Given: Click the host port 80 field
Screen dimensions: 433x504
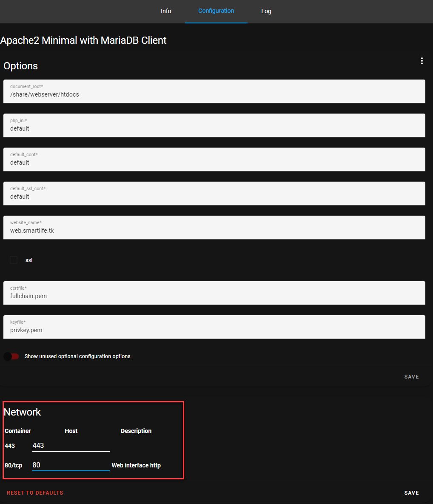Looking at the screenshot, I should 71,465.
